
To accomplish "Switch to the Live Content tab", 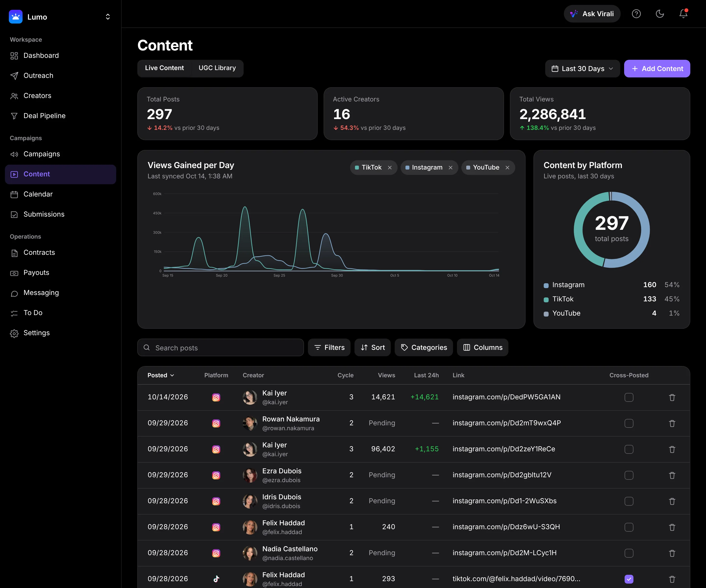I will click(x=164, y=68).
